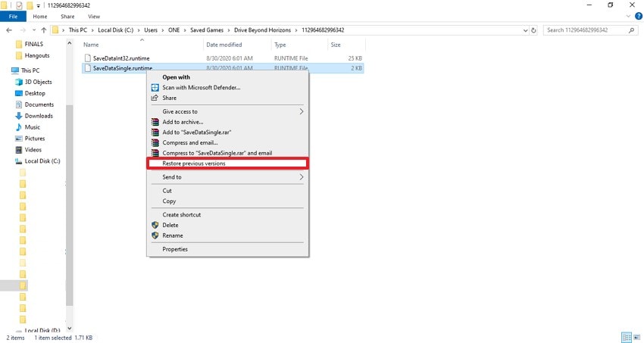
Task: Open the View ribbon tab
Action: 94,17
